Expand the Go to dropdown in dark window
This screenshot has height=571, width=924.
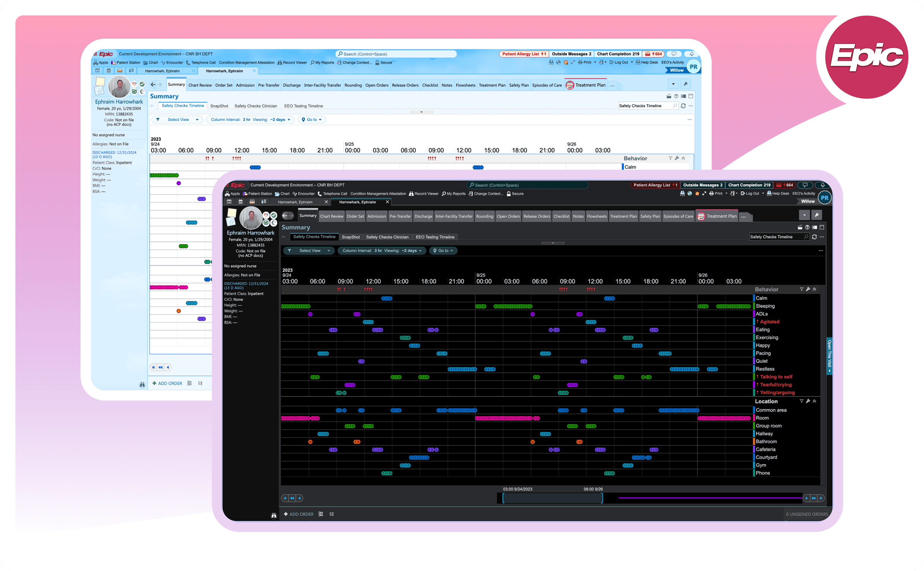[443, 251]
